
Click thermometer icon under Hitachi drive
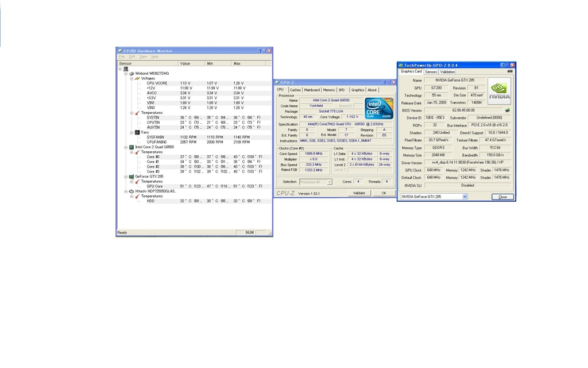coord(137,197)
